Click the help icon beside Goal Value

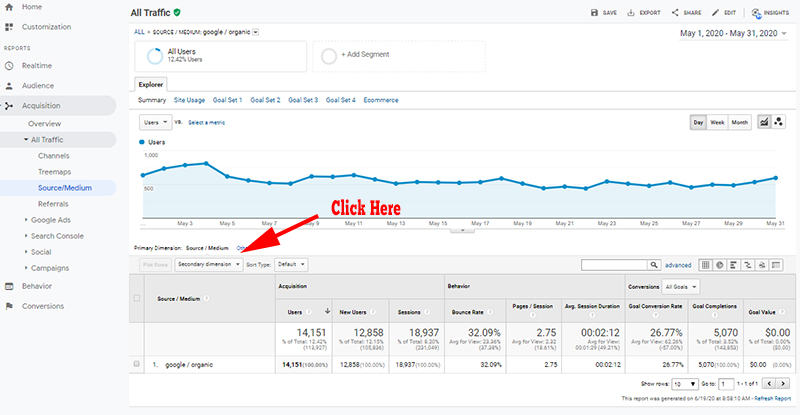click(782, 312)
